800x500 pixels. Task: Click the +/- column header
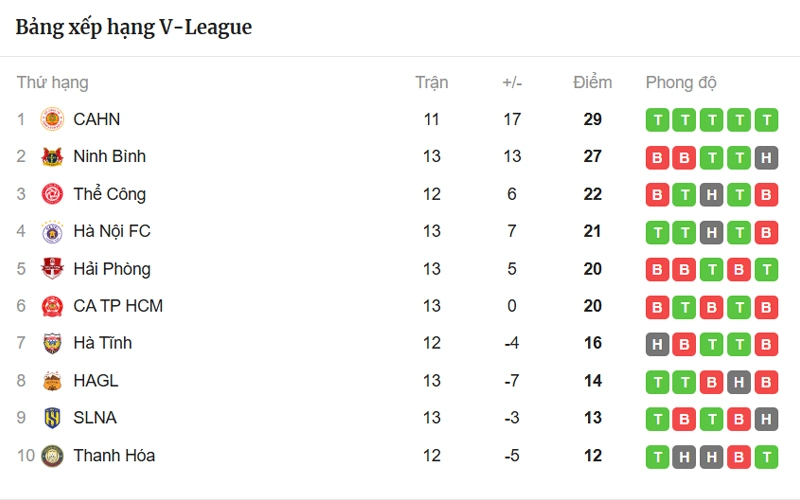point(512,82)
